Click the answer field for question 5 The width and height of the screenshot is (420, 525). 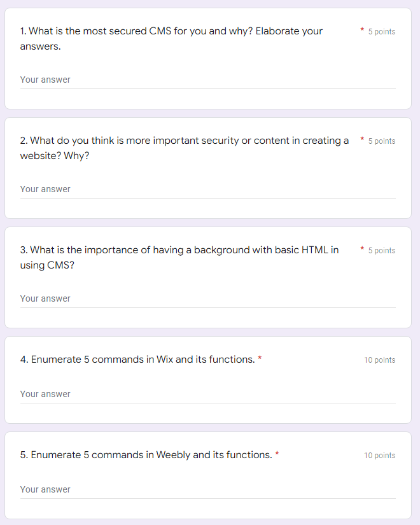(x=207, y=489)
